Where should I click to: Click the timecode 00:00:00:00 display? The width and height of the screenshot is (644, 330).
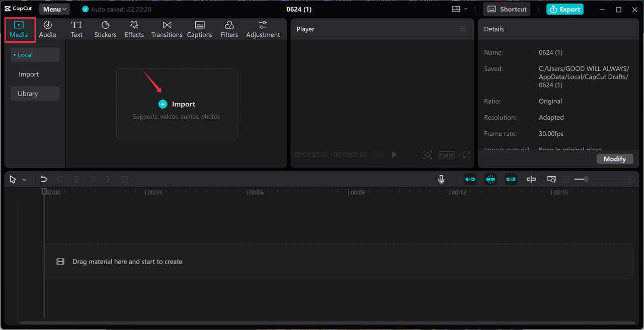click(x=311, y=155)
